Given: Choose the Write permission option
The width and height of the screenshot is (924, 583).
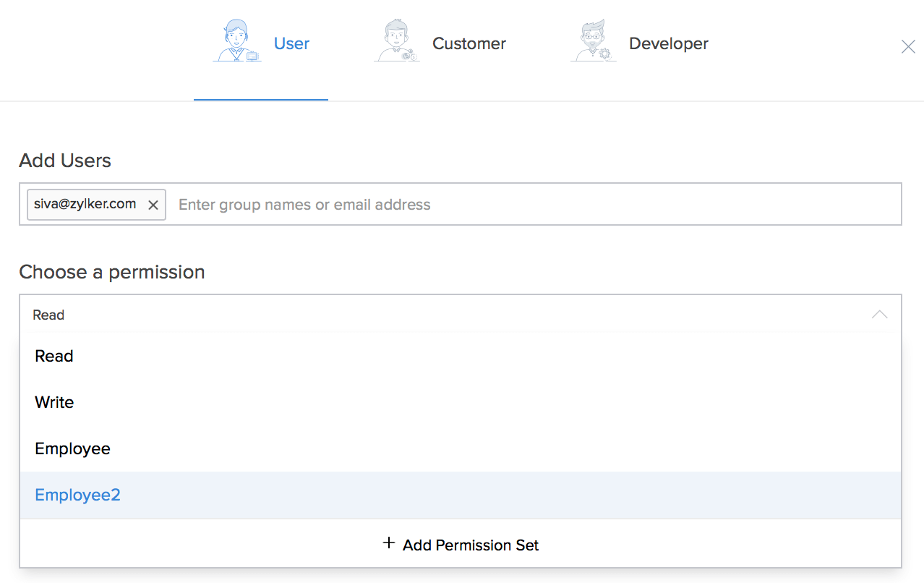Looking at the screenshot, I should coord(54,402).
